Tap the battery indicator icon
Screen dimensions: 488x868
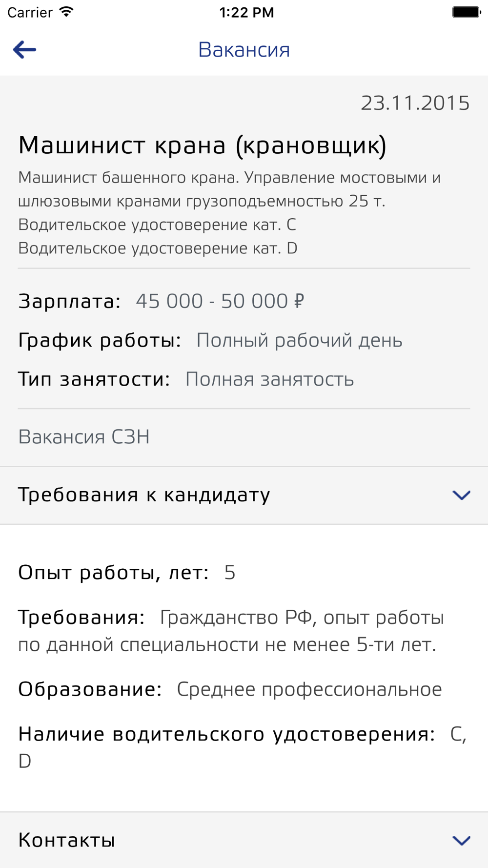coord(467,12)
